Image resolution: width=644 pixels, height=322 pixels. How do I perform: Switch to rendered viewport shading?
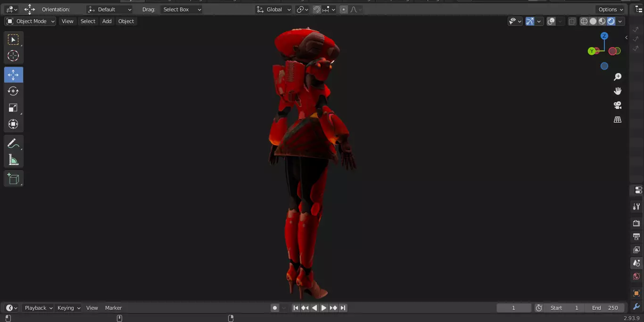(611, 21)
